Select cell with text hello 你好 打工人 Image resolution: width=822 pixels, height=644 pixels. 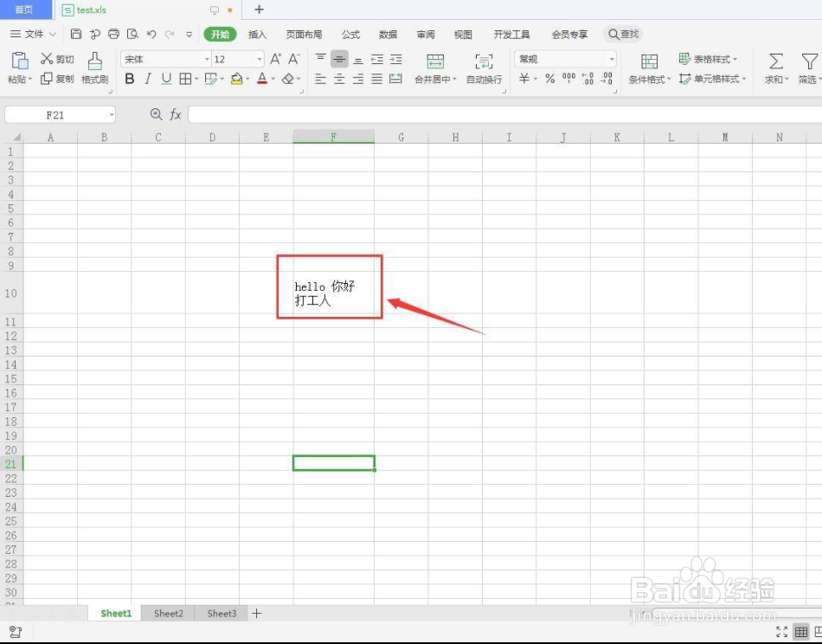333,293
